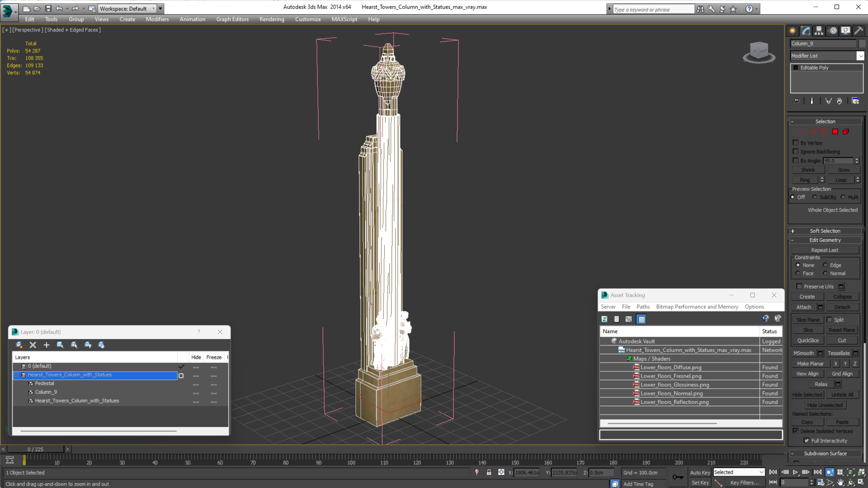
Task: Click the QuickSlice button
Action: tap(808, 340)
